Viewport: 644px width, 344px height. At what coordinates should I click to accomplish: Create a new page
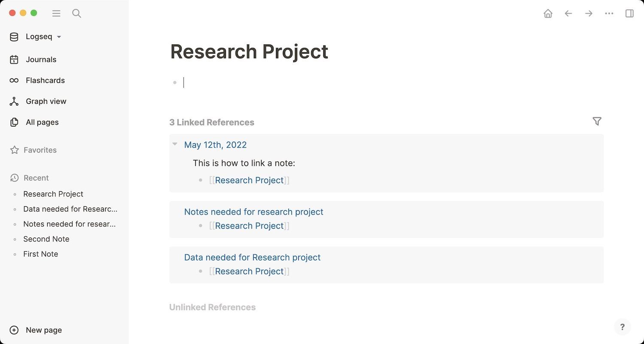[43, 330]
